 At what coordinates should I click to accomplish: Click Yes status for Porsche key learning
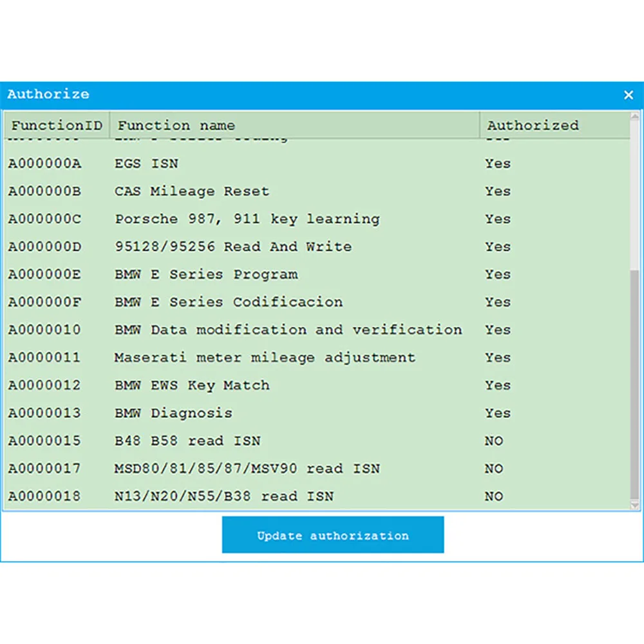[498, 219]
